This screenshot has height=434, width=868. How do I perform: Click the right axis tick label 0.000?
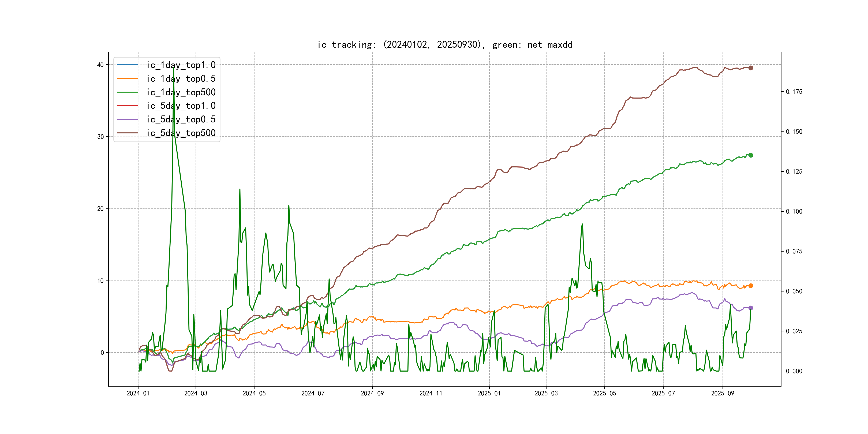pyautogui.click(x=794, y=371)
